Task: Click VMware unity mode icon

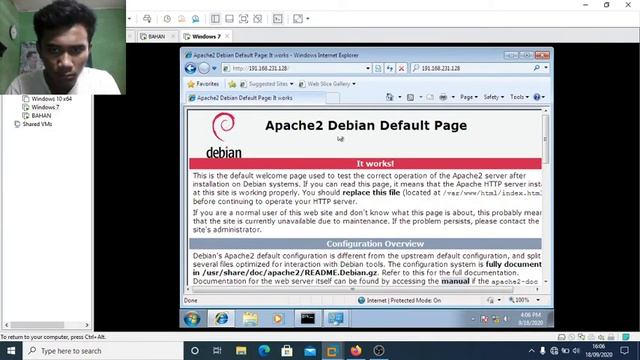Action: click(258, 19)
